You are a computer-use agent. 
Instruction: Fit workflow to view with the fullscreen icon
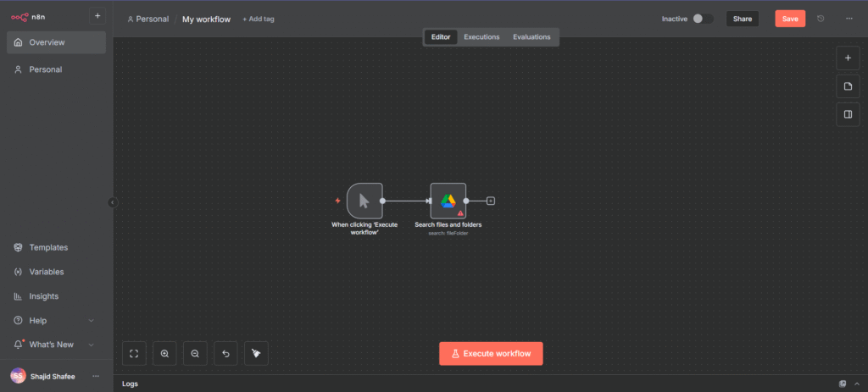coord(134,353)
